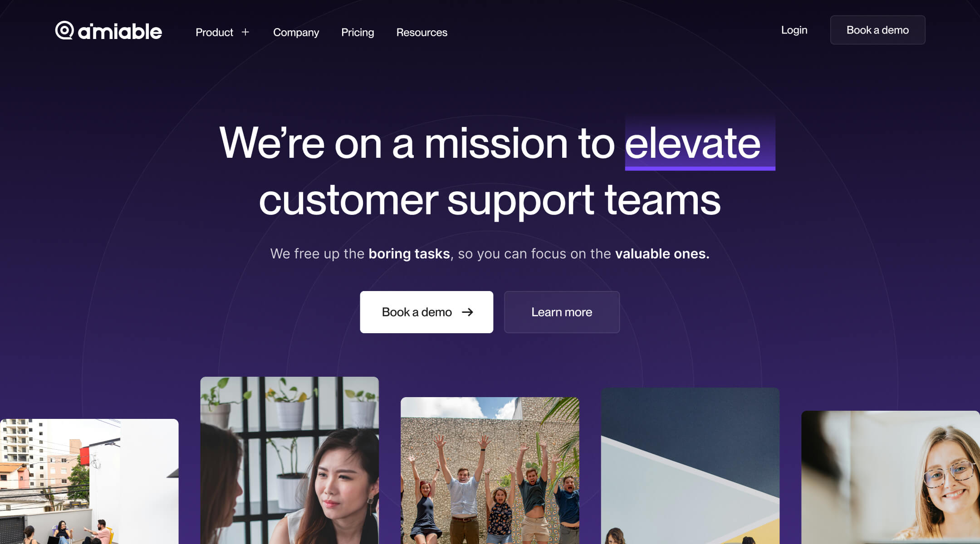Screen dimensions: 980x544
Task: Click the customer support teams headline
Action: [490, 200]
